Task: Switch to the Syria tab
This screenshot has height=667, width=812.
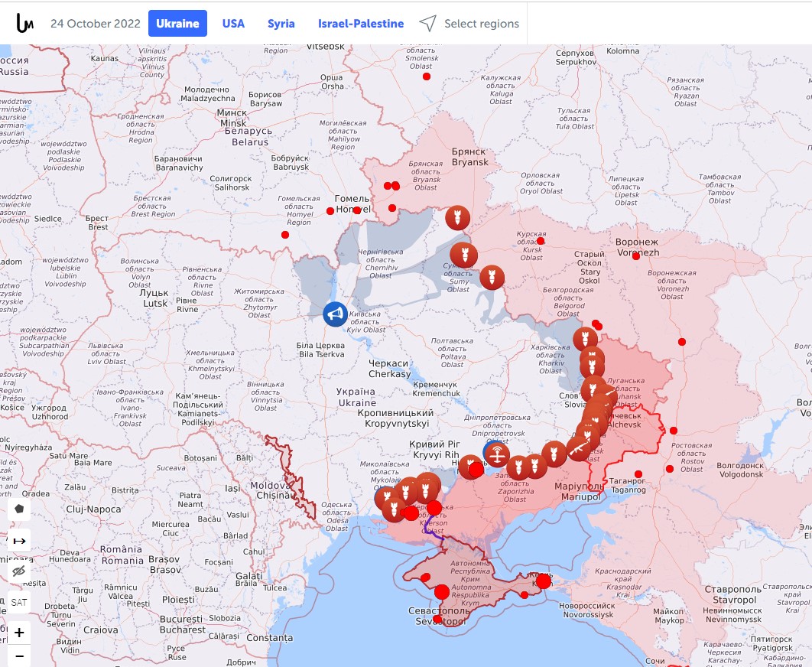Action: pos(281,24)
